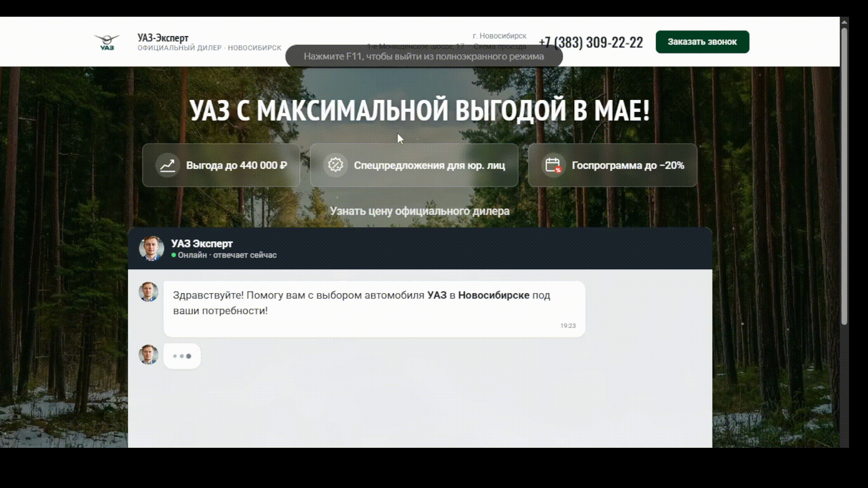Click the УАЗ-Эксперт site title
This screenshot has width=868, height=488.
click(x=163, y=38)
